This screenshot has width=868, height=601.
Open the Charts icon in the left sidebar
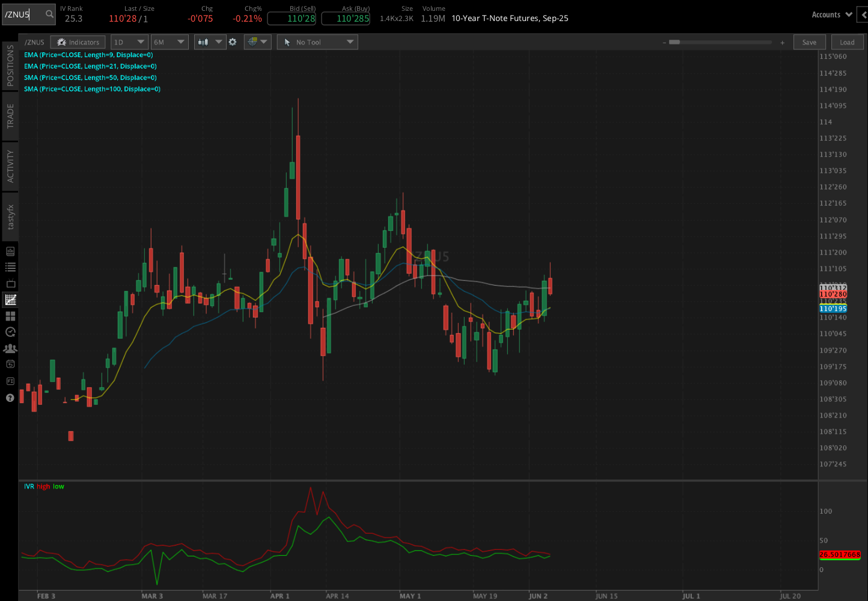pyautogui.click(x=10, y=299)
